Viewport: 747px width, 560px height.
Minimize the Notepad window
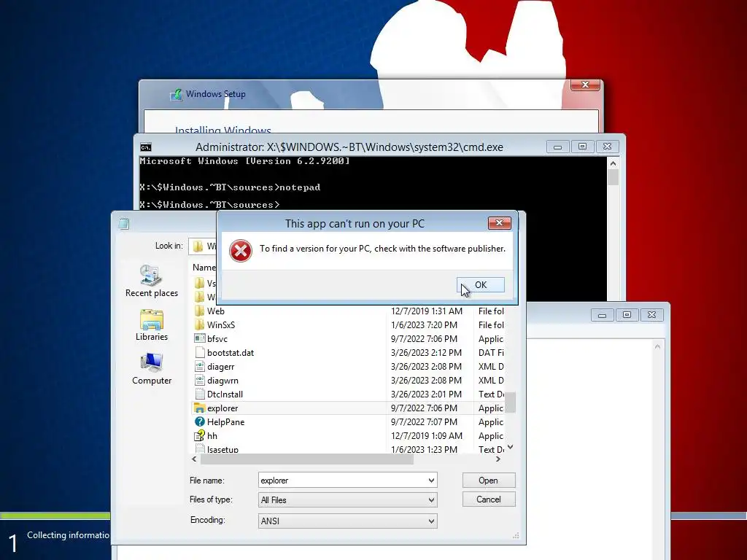coord(602,315)
